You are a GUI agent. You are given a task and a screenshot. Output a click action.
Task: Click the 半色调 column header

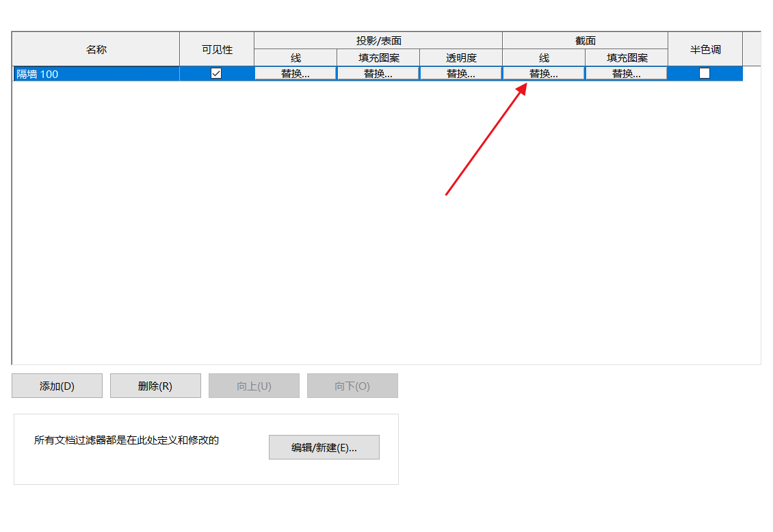point(705,49)
